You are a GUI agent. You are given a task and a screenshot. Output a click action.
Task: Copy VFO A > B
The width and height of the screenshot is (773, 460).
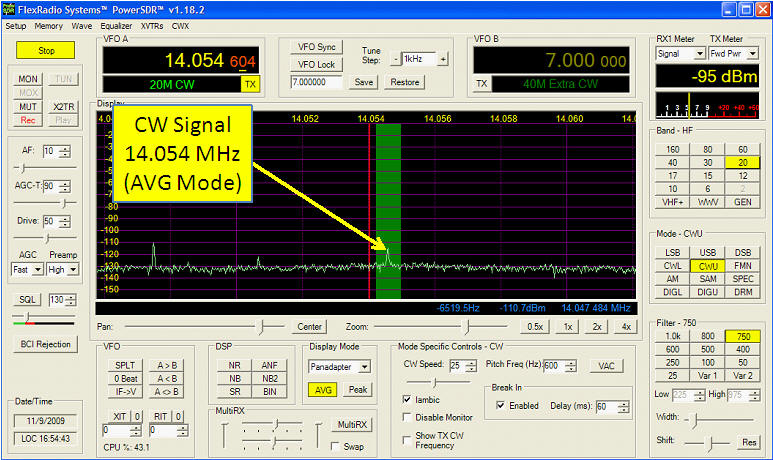[167, 365]
